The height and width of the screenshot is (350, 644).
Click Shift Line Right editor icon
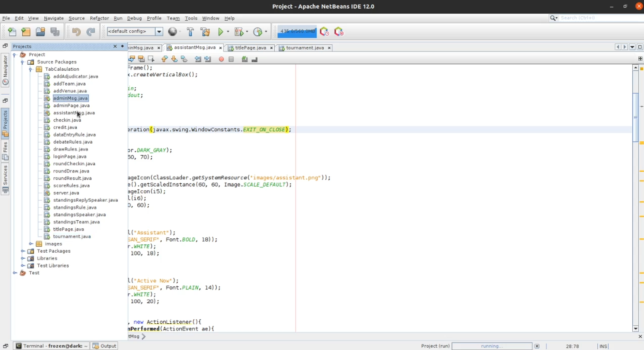pyautogui.click(x=208, y=59)
